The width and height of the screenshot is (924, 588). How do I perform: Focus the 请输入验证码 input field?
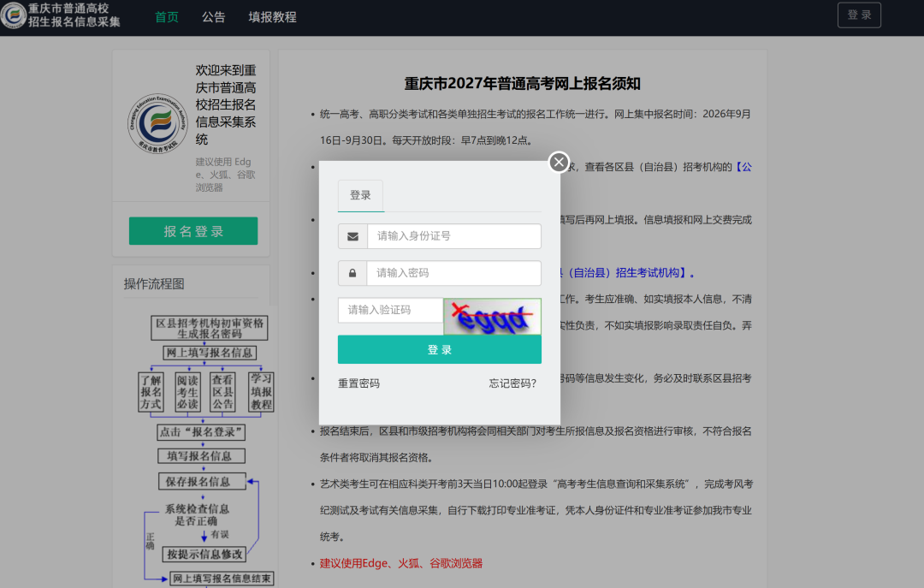pos(390,310)
